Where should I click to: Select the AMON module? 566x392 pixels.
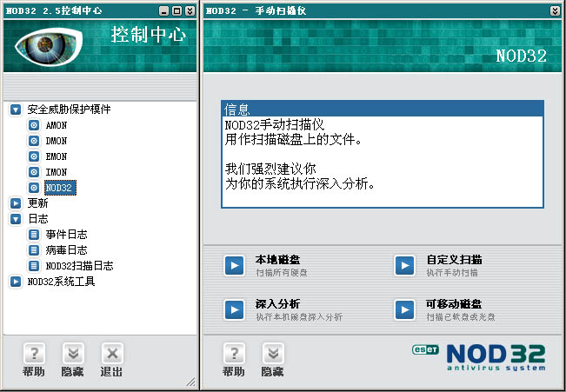coord(56,125)
